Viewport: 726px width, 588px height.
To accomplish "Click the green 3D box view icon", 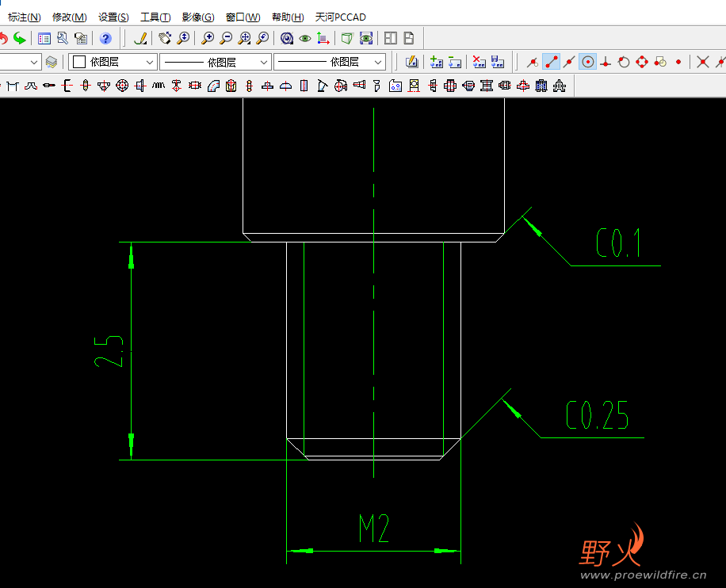I will pos(347,38).
